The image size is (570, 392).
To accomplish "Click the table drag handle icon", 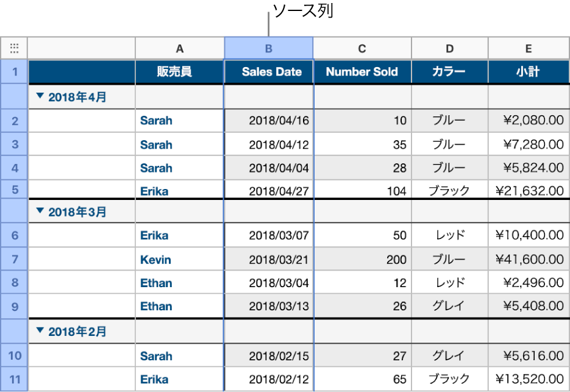I will point(14,48).
